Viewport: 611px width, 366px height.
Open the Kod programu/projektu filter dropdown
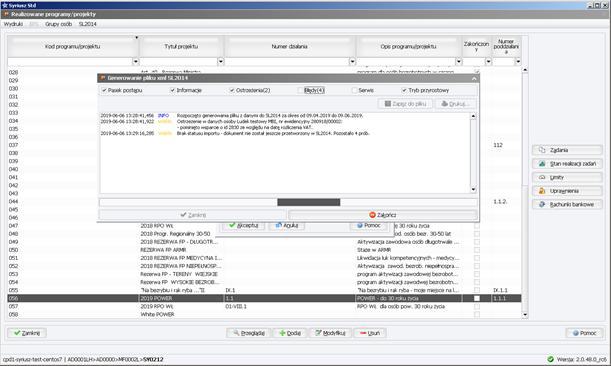click(x=136, y=62)
